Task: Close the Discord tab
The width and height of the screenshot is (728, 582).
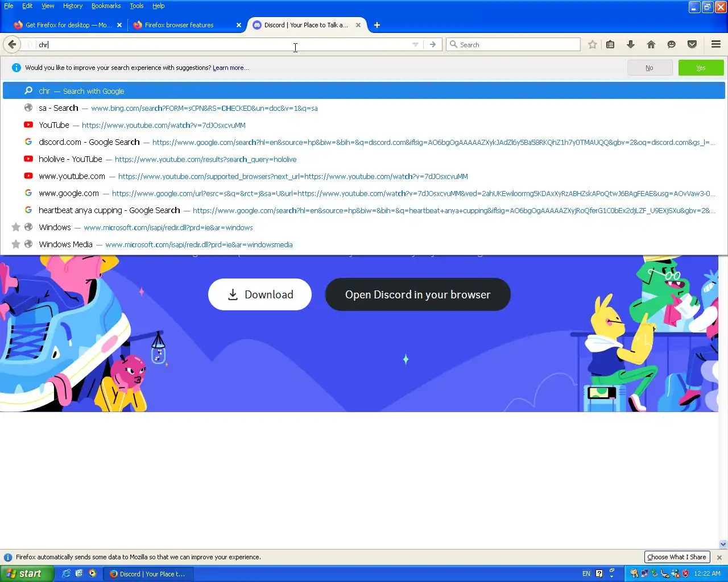Action: [358, 25]
